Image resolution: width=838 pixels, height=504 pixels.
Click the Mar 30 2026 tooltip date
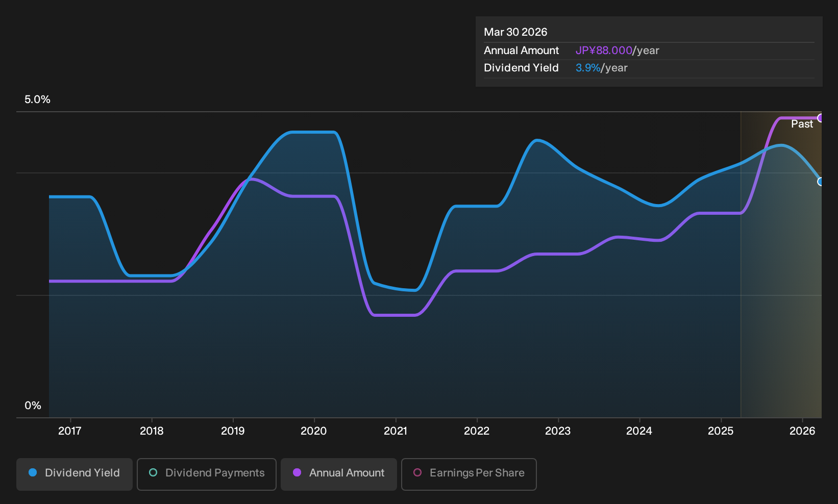point(515,32)
